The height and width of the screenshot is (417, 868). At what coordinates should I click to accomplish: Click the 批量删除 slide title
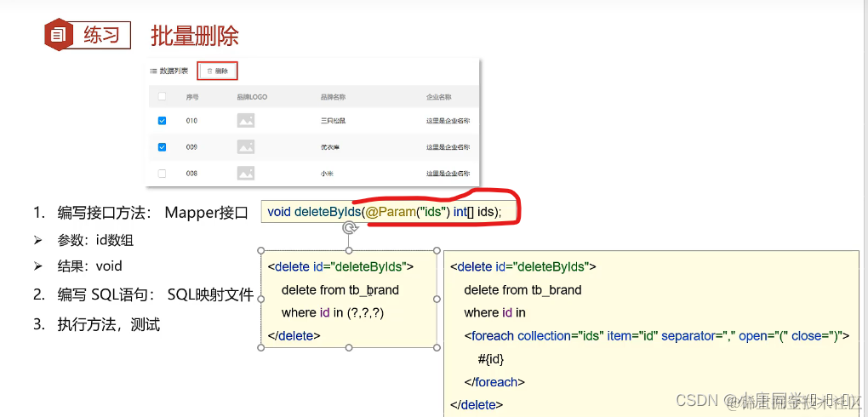coord(195,36)
